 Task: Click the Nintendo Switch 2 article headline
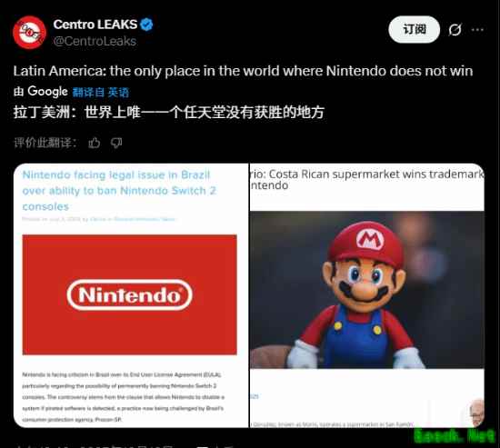(119, 191)
